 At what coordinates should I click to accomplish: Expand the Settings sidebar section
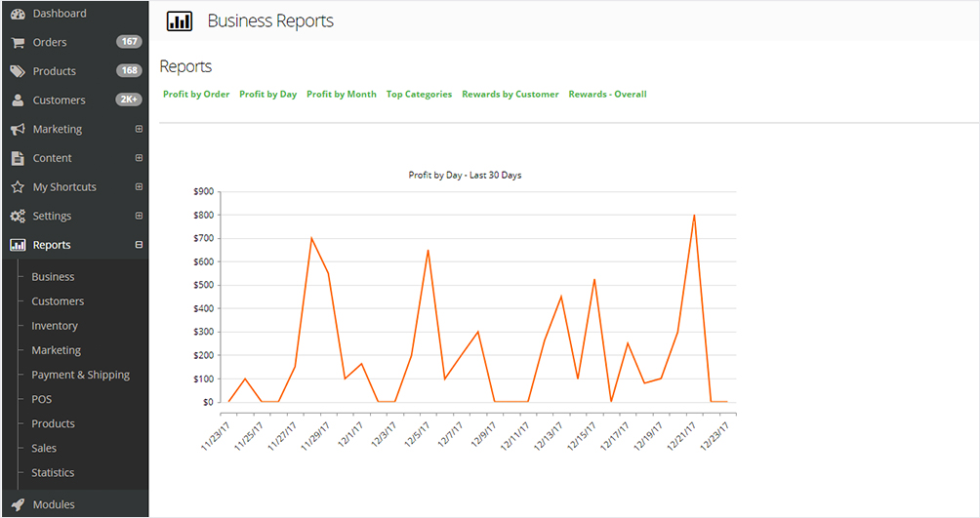coord(139,216)
